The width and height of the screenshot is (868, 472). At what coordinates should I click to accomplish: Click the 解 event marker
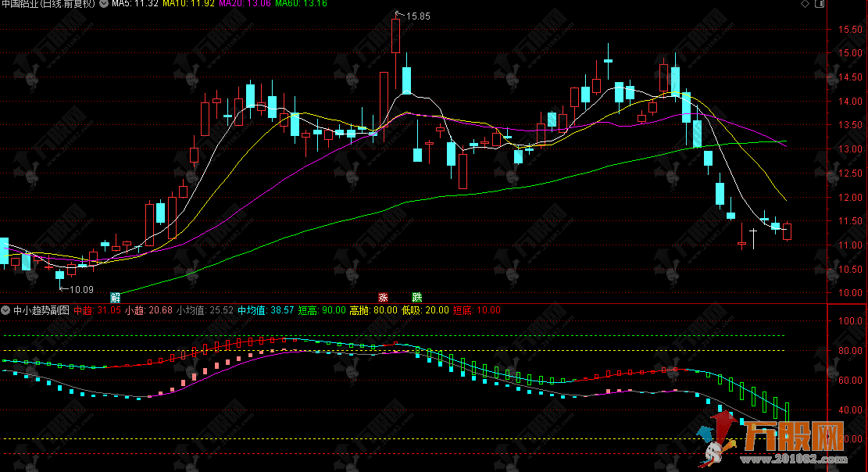click(x=115, y=298)
